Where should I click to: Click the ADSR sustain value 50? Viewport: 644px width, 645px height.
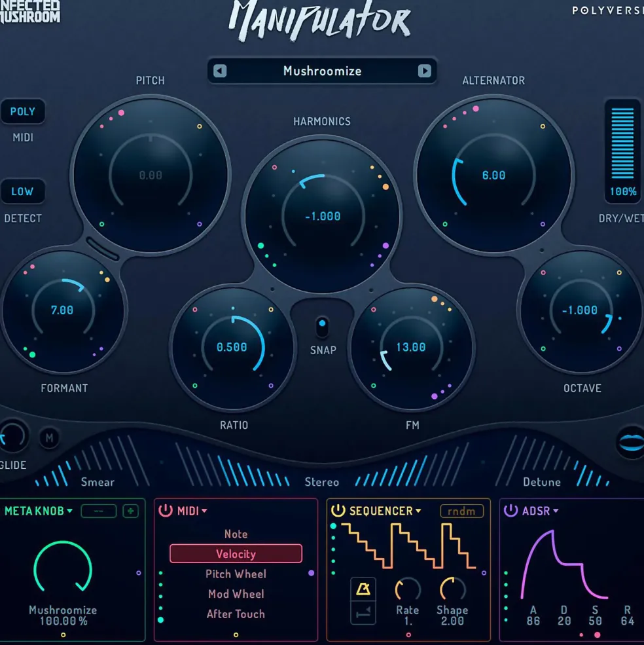click(x=595, y=621)
